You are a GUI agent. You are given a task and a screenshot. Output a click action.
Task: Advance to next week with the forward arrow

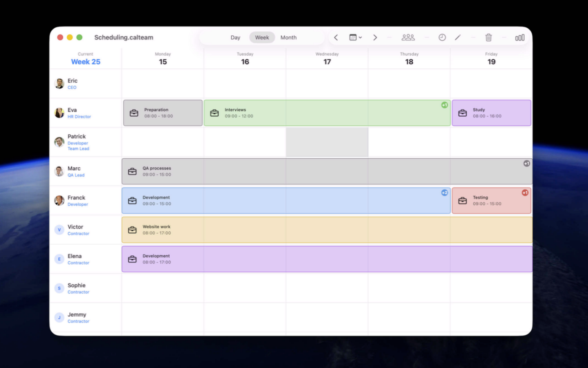click(375, 37)
